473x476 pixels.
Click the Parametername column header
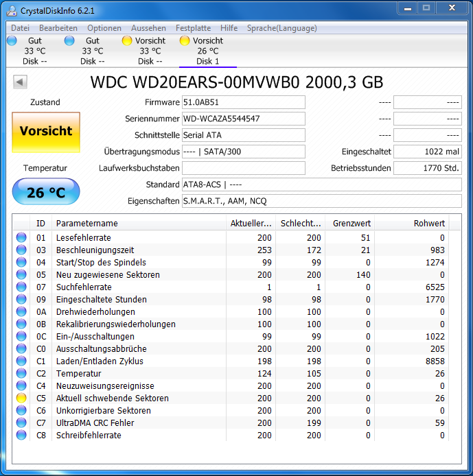pos(139,224)
